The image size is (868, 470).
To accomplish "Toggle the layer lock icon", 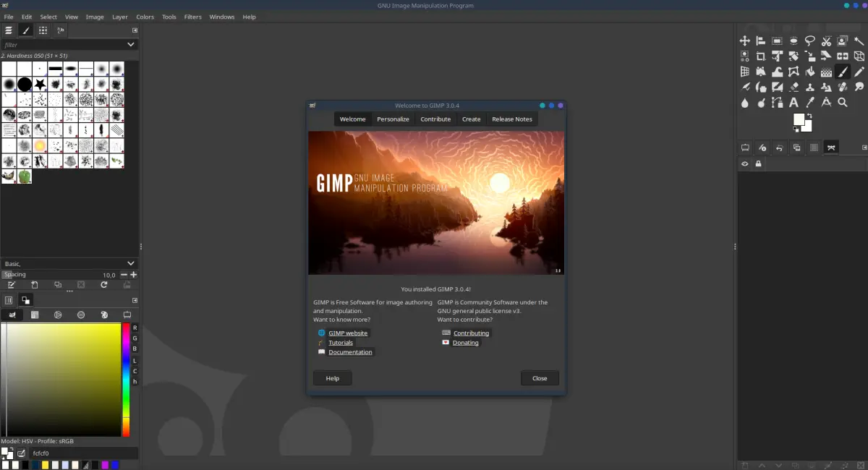I will [758, 164].
